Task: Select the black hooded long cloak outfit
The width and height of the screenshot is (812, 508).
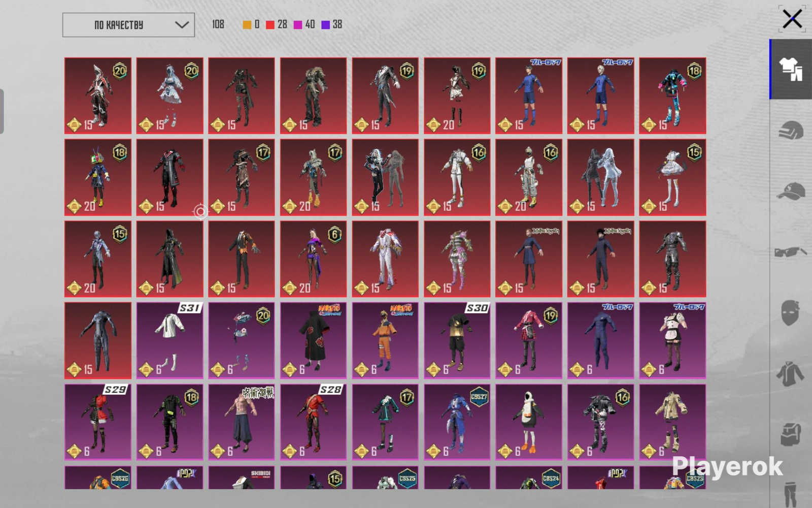Action: tap(170, 259)
